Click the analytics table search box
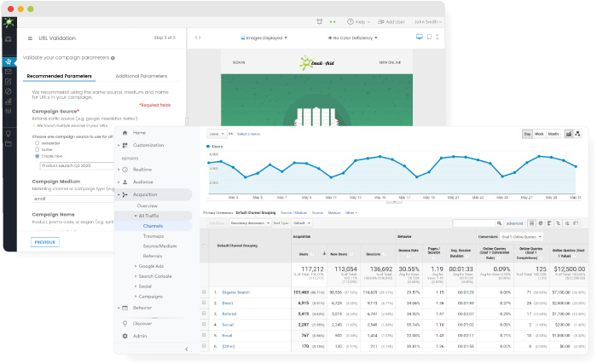 (x=474, y=223)
